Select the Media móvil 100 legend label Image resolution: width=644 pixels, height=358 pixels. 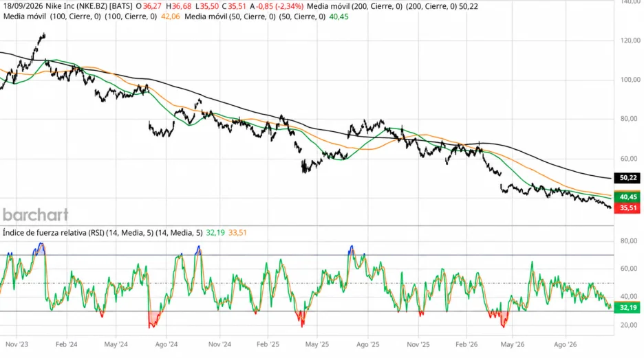[52, 16]
